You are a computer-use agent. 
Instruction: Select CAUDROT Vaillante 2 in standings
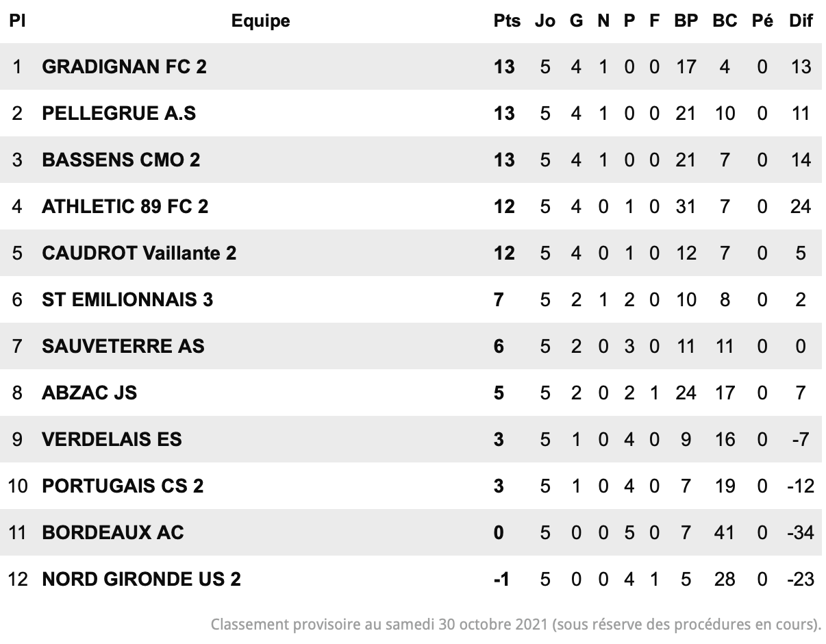(139, 253)
